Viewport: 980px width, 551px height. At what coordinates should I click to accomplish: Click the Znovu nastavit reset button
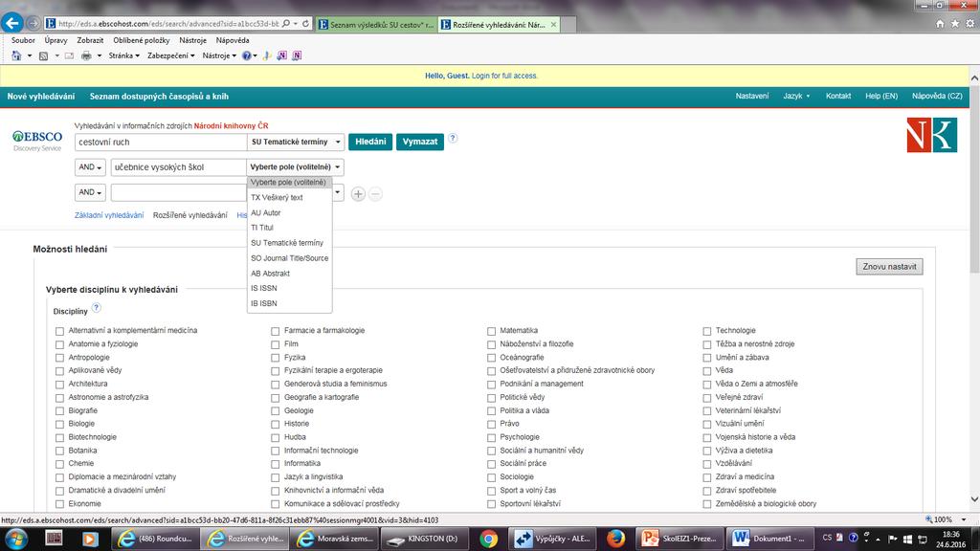pos(889,267)
